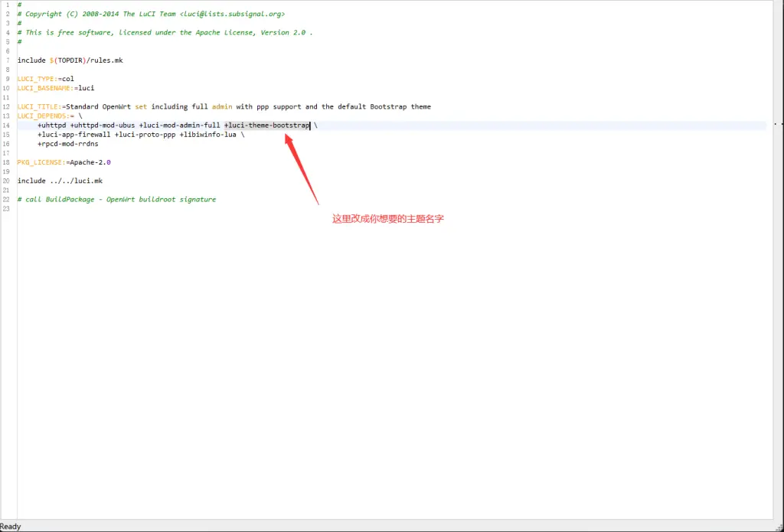Click the word 'Bootstrap' in the title line

point(388,106)
